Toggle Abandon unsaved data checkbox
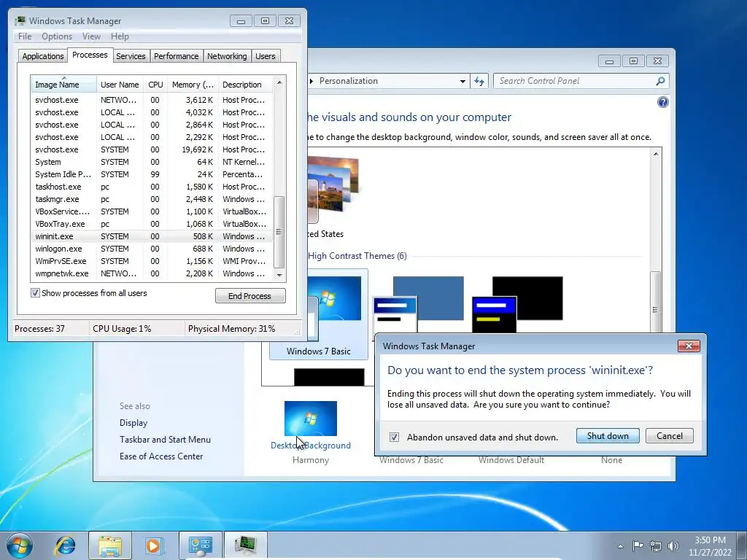 pyautogui.click(x=394, y=437)
